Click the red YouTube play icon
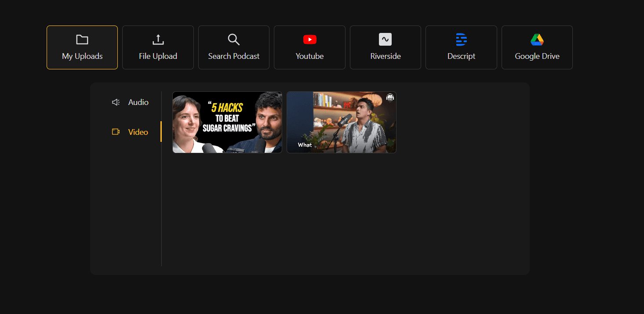644x314 pixels. click(x=309, y=39)
